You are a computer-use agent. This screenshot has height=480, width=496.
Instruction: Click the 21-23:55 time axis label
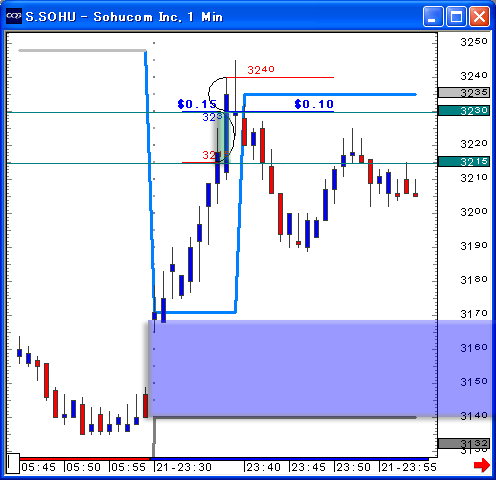(409, 467)
